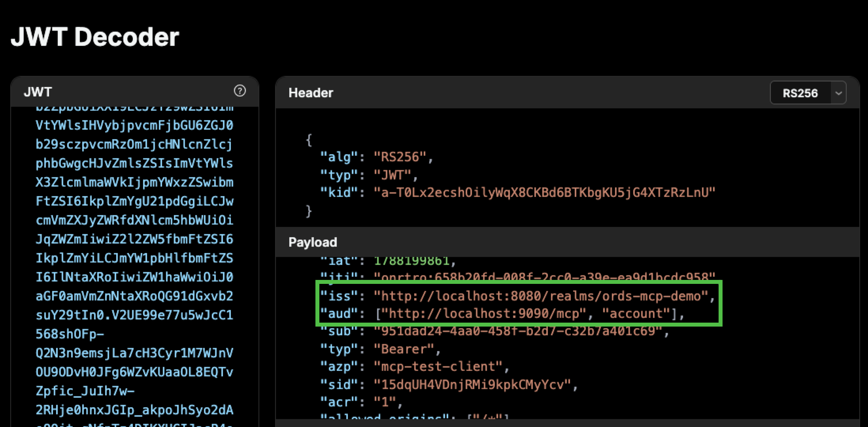
Task: Click the Header section label
Action: coord(311,93)
